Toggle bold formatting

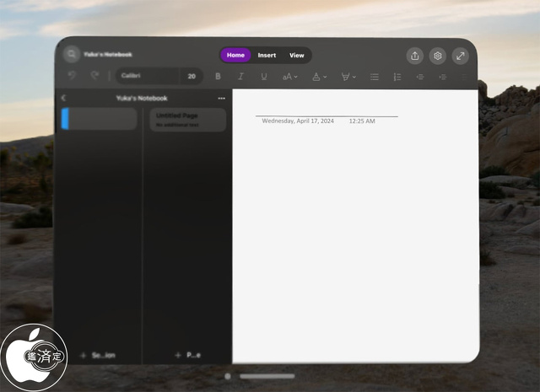click(219, 77)
